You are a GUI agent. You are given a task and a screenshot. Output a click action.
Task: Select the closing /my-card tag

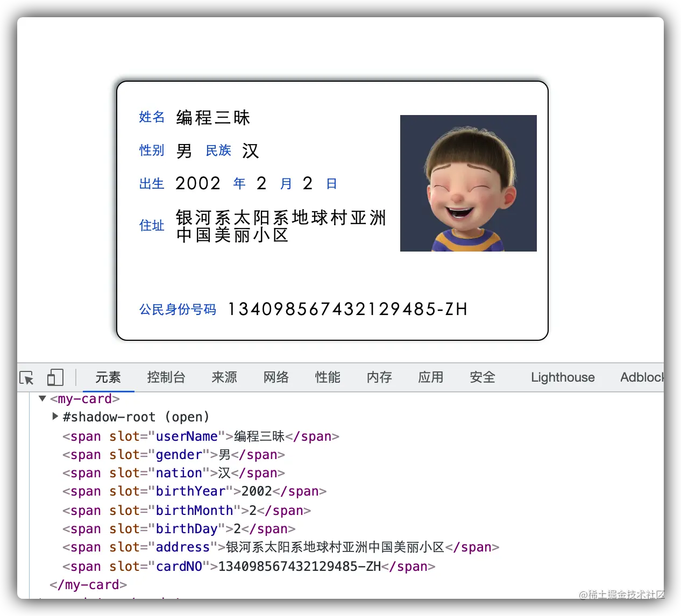pos(88,585)
